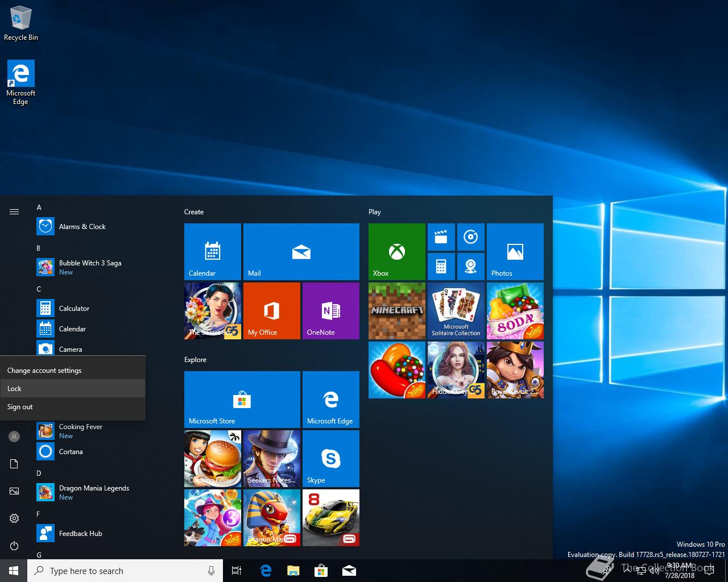
Task: Choose Change account settings
Action: tap(73, 371)
